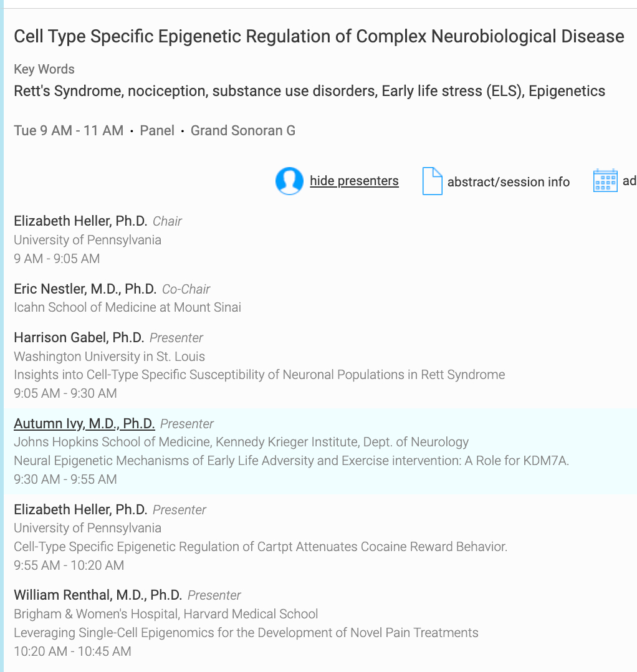Click Eric Nestler co-chair name
The width and height of the screenshot is (637, 672).
coord(85,289)
